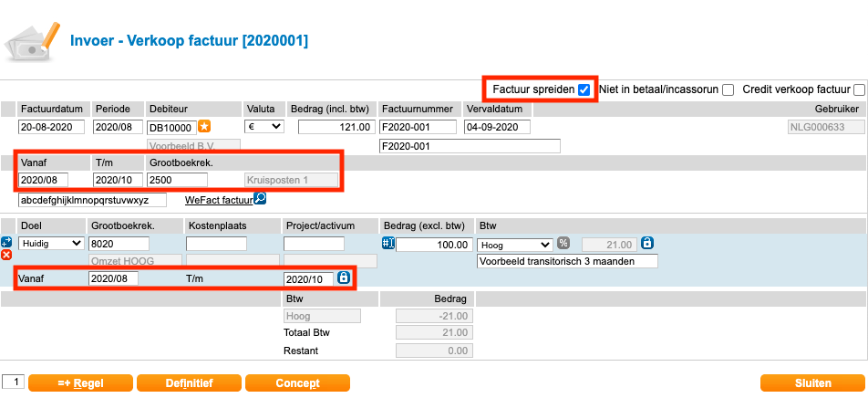Tick the Credit verkoop factuur checkbox
This screenshot has height=398, width=868.
(x=859, y=89)
